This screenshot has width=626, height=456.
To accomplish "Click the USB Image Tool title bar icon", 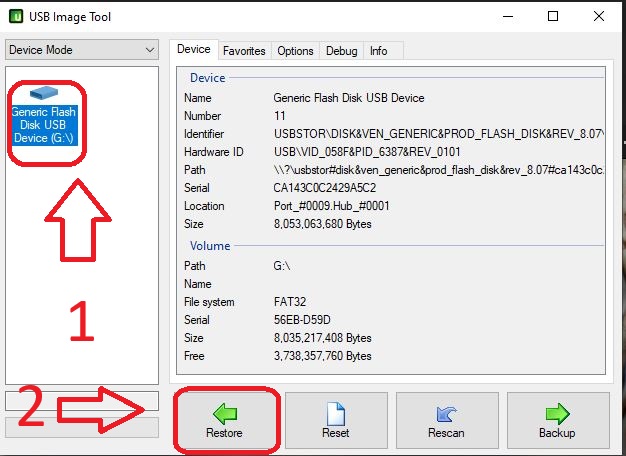I will click(x=16, y=16).
